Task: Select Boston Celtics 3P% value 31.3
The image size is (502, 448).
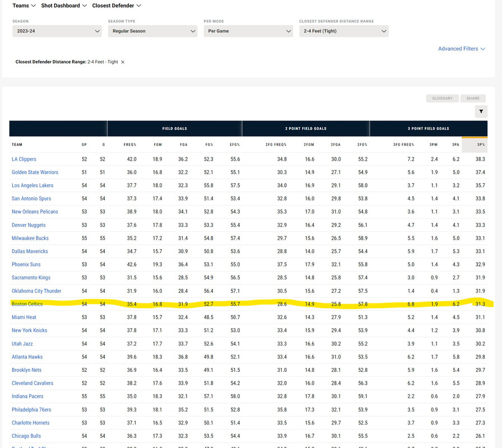Action: pos(480,304)
